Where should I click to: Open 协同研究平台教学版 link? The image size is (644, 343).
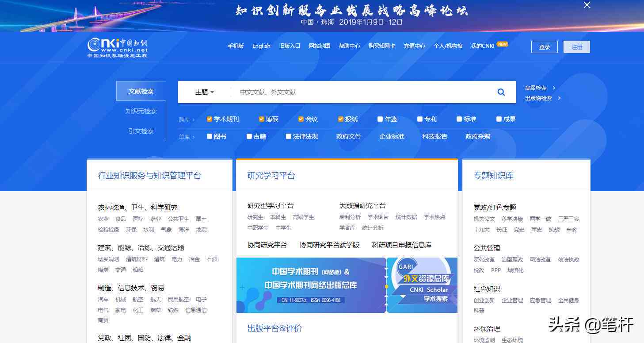tap(329, 245)
